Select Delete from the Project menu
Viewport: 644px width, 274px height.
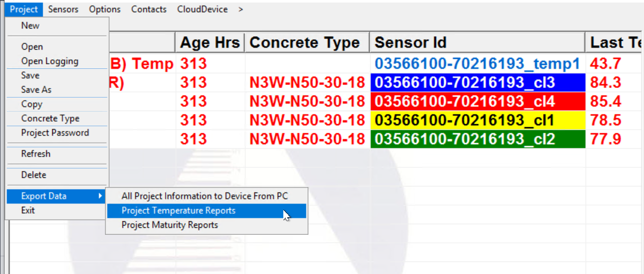tap(34, 175)
